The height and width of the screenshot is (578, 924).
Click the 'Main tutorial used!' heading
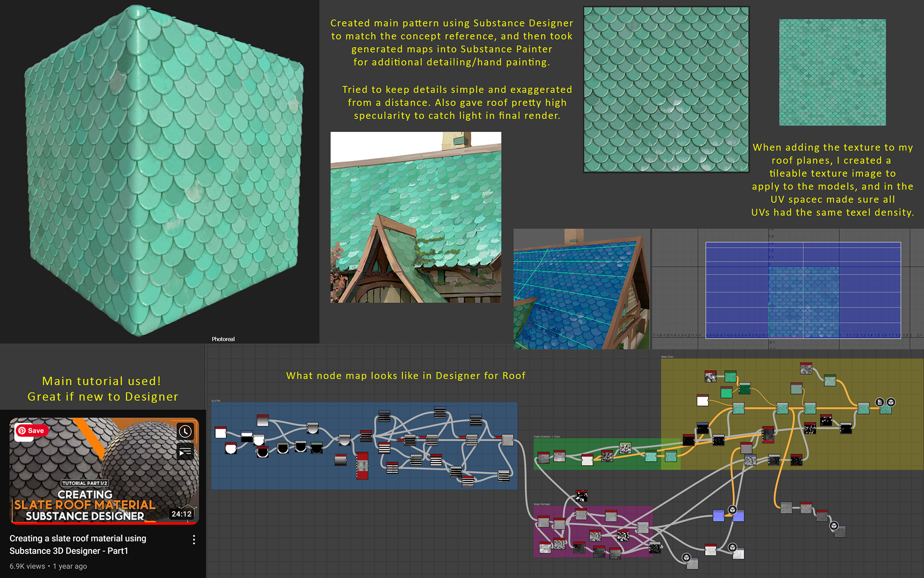[102, 381]
